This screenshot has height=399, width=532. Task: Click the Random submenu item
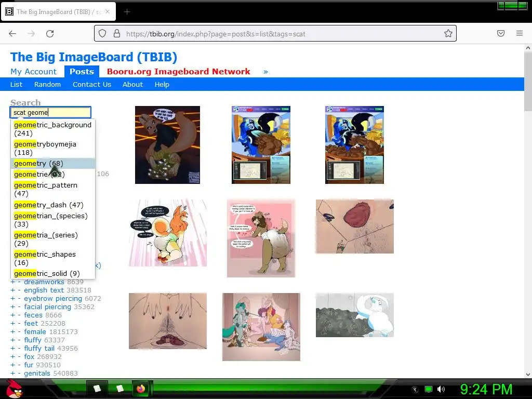pos(47,85)
